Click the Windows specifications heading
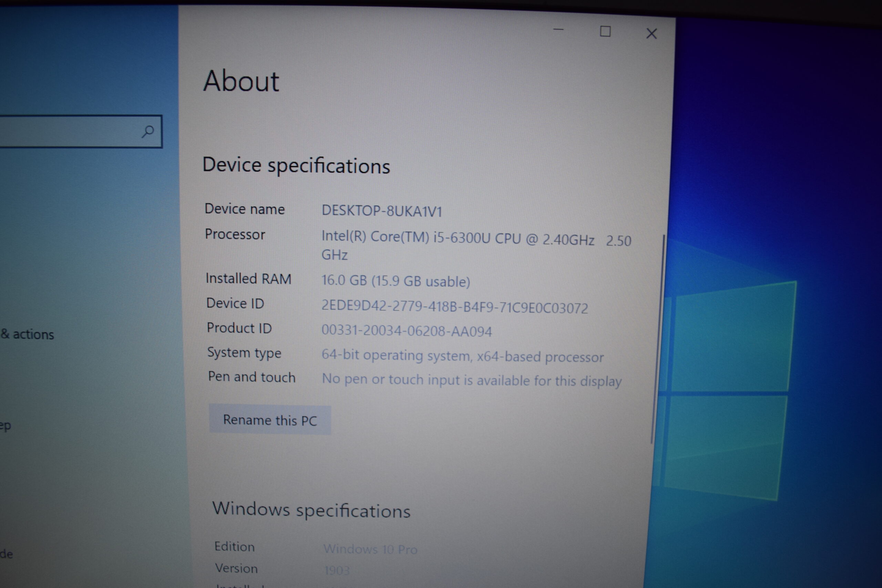 point(311,510)
